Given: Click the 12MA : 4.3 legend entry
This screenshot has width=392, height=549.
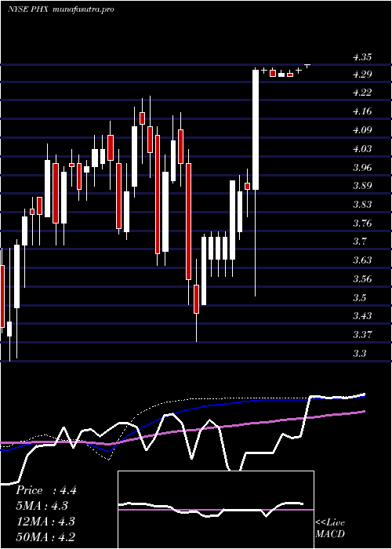Looking at the screenshot, I should point(45,521).
